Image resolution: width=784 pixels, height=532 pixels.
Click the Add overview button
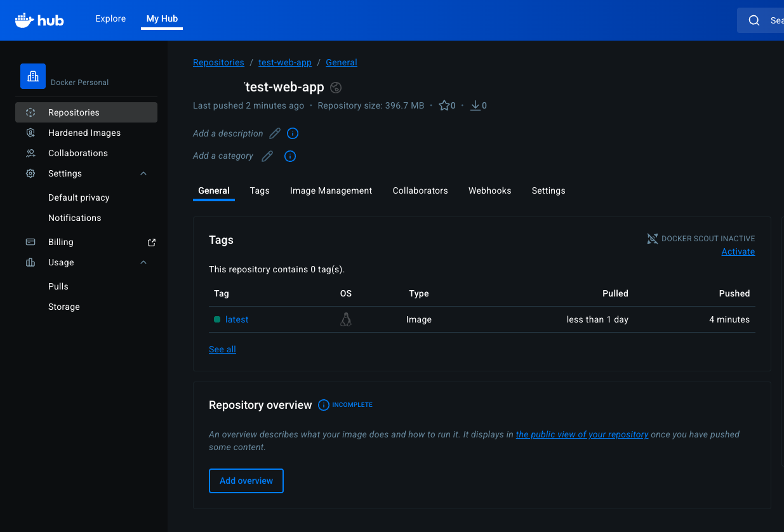coord(246,481)
